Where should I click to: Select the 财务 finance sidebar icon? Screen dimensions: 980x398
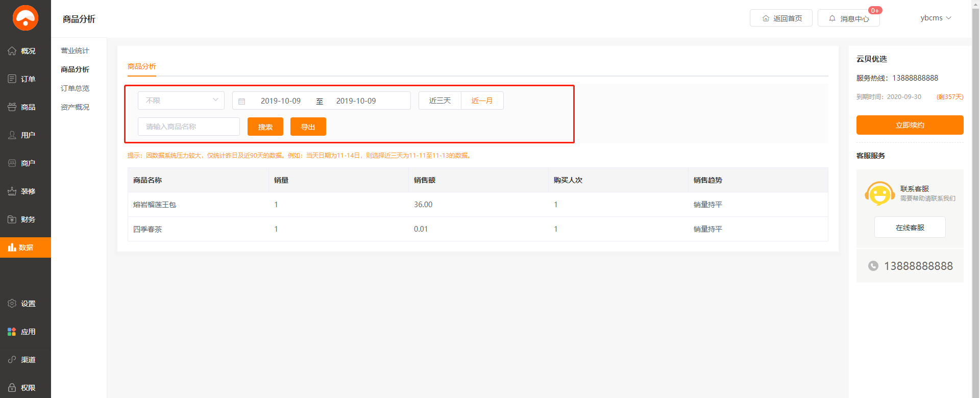pos(12,219)
